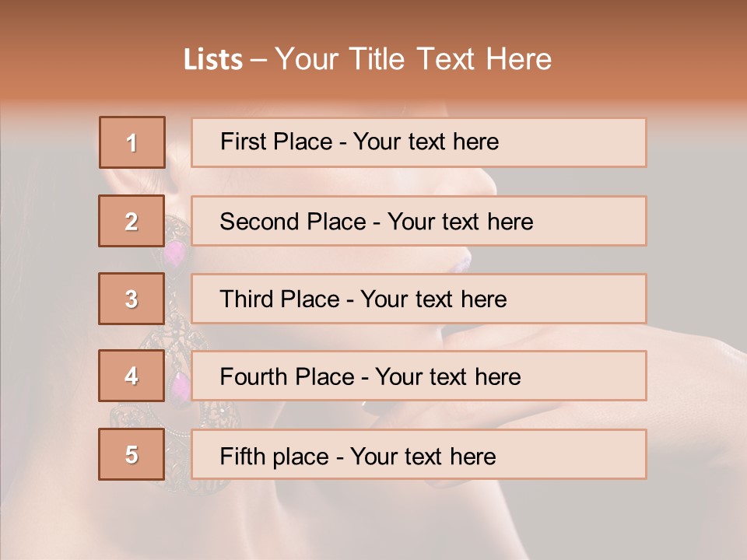
Task: Click the number 1 box
Action: [132, 142]
